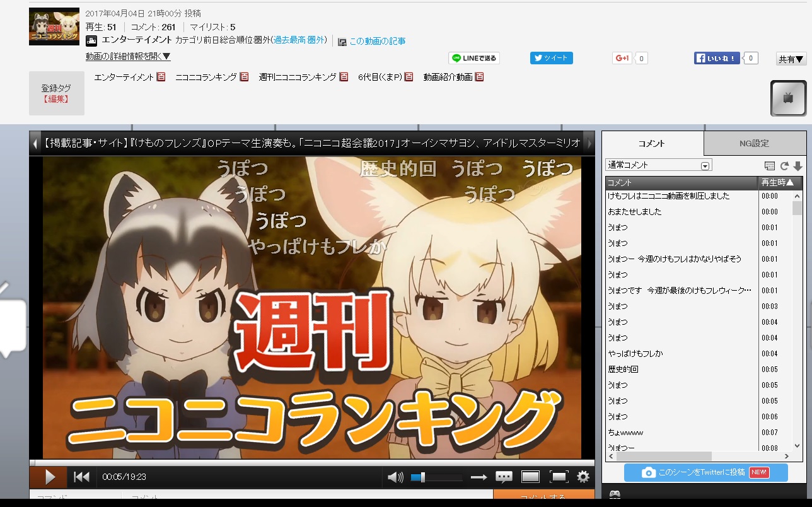
Task: Play the video with the play button
Action: tap(50, 477)
